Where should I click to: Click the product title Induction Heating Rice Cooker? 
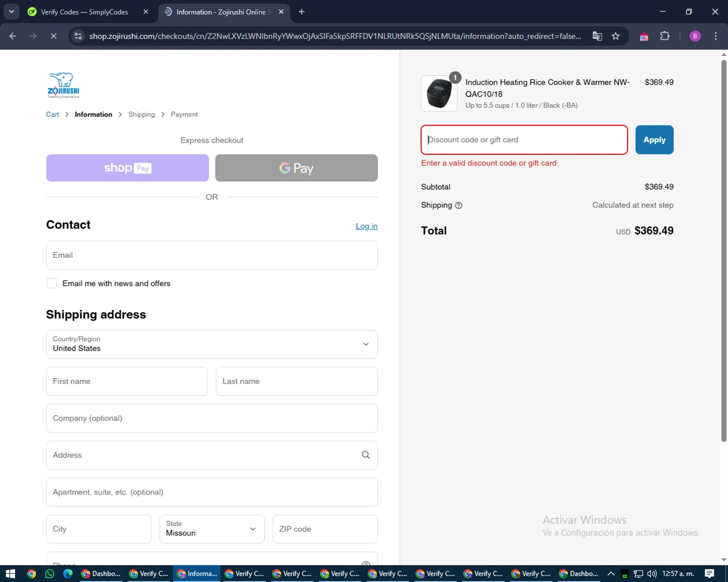click(x=547, y=88)
